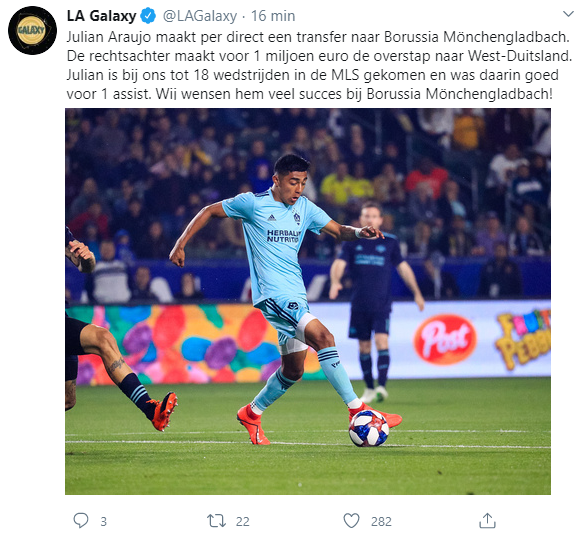Click the Fruity Pebbles ad board in the photo
The image size is (588, 540).
click(x=524, y=339)
